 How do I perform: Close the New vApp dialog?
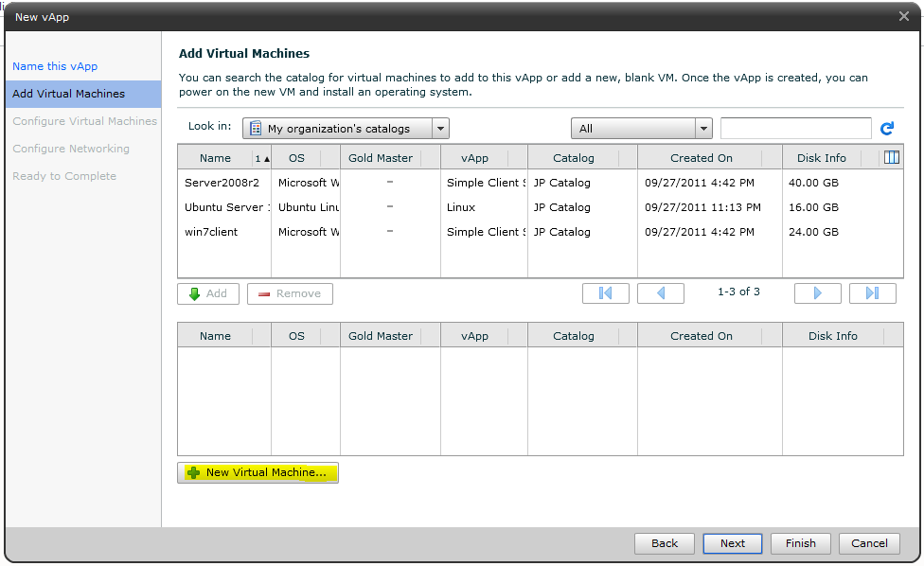coord(904,16)
